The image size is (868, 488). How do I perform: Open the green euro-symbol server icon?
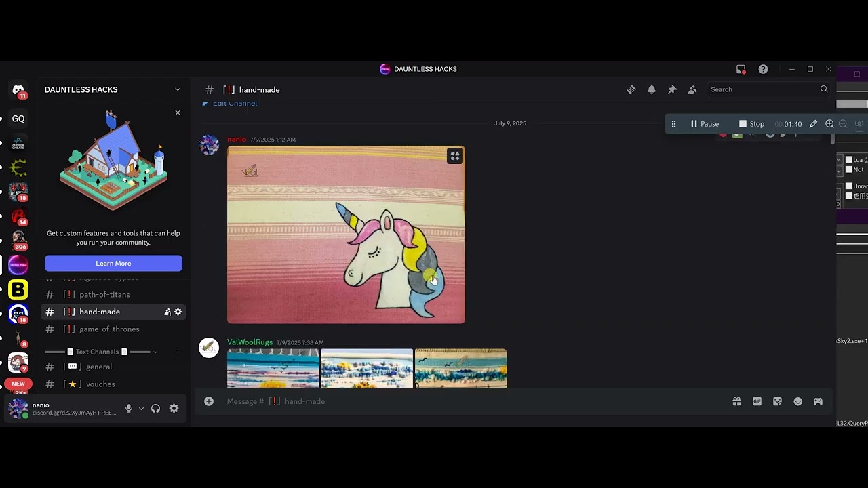18,167
